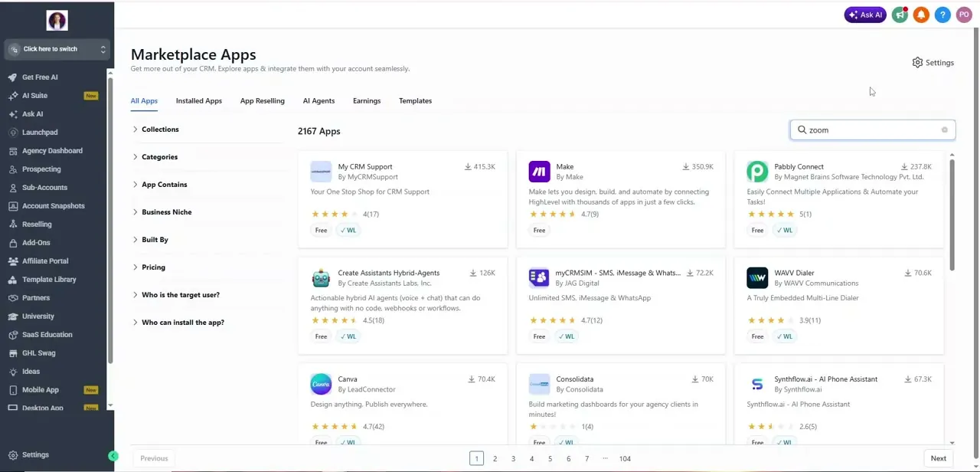Open Canva app listing
This screenshot has height=472, width=980.
click(403, 405)
